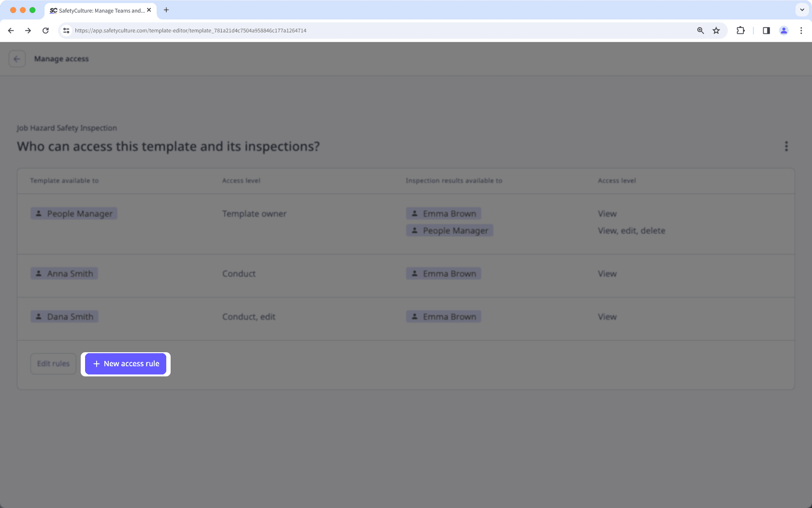Screen dimensions: 812x508
Task: Open a new browser tab
Action: click(x=166, y=10)
